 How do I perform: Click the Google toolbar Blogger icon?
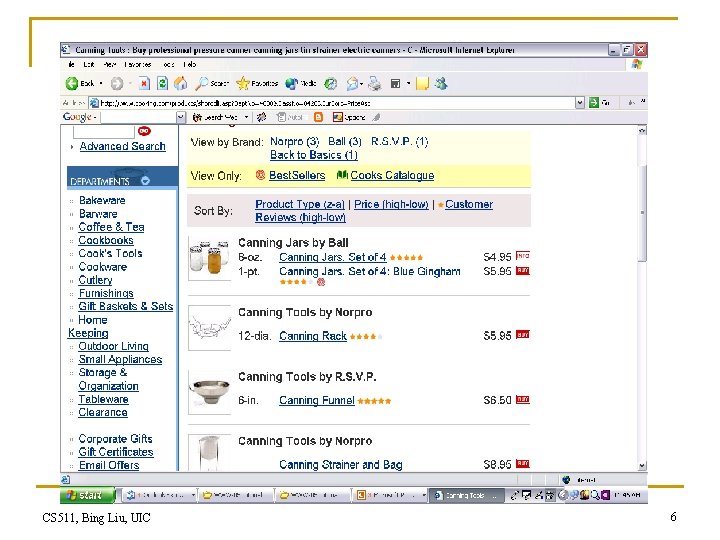pyautogui.click(x=318, y=117)
